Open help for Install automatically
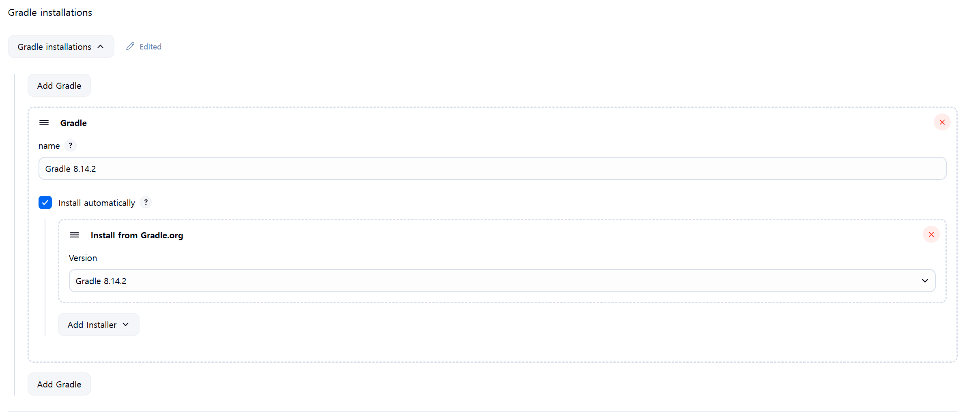The width and height of the screenshot is (980, 417). tap(146, 202)
